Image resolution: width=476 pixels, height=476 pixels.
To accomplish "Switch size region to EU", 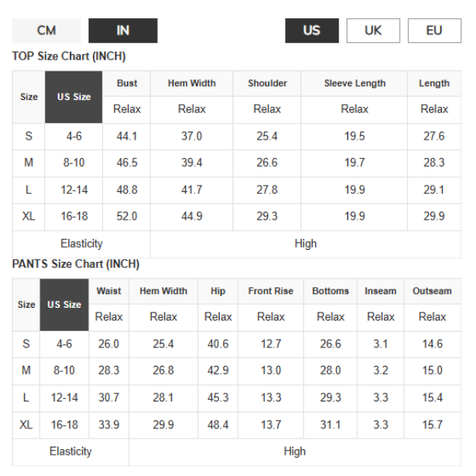I will (434, 31).
